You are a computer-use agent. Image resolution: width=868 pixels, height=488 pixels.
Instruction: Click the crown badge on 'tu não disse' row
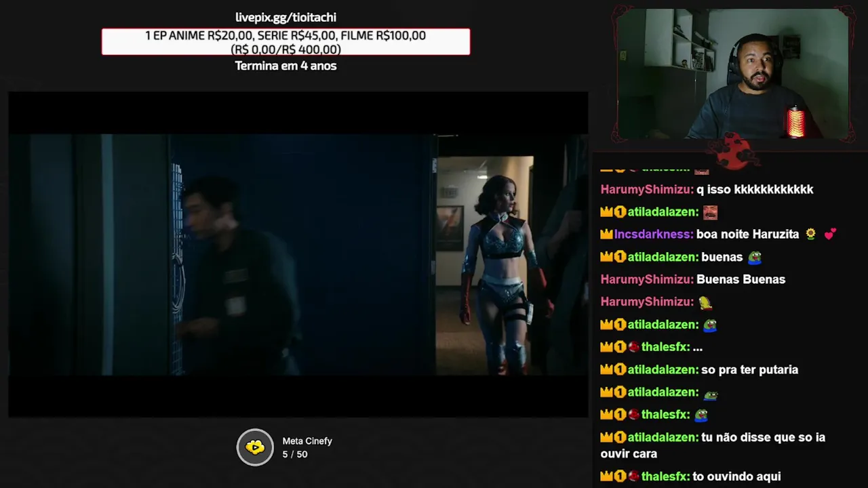coord(606,437)
